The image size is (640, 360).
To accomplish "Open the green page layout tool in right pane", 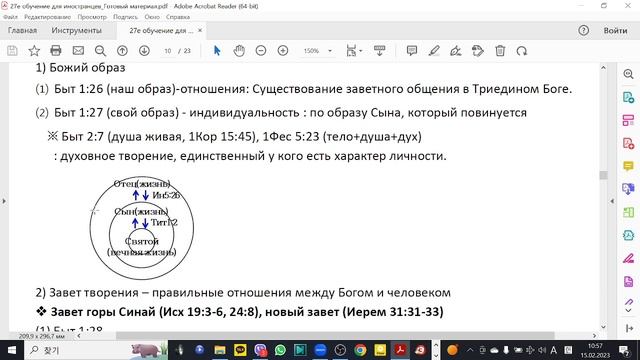I will tap(628, 212).
